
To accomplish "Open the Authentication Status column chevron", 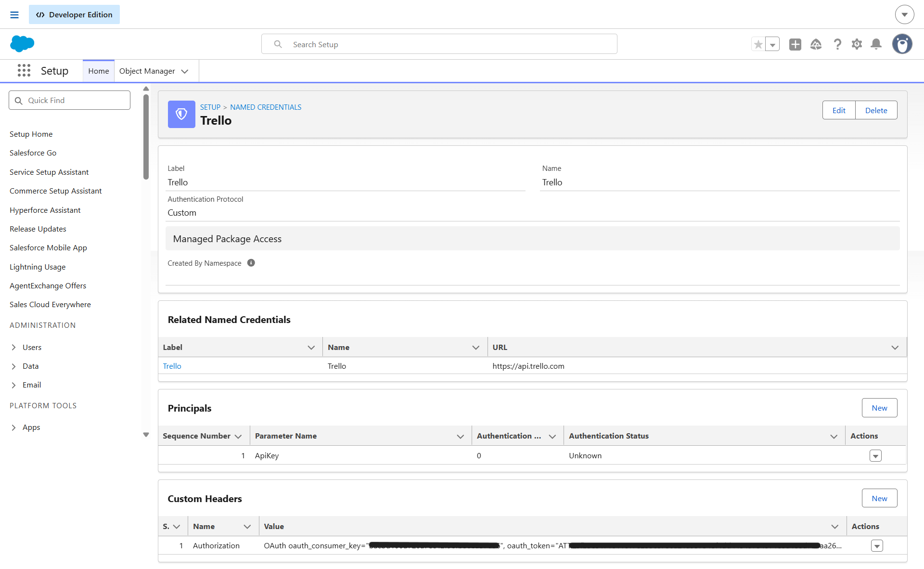I will [x=834, y=436].
